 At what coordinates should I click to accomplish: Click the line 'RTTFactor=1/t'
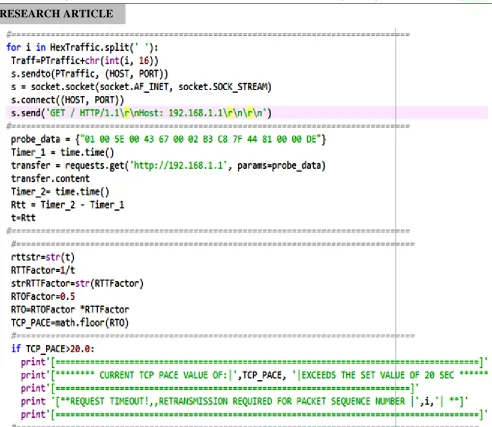pyautogui.click(x=43, y=270)
